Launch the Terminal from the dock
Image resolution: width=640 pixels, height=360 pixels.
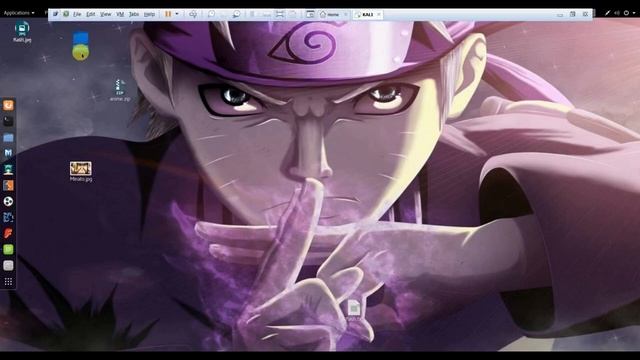click(x=8, y=121)
